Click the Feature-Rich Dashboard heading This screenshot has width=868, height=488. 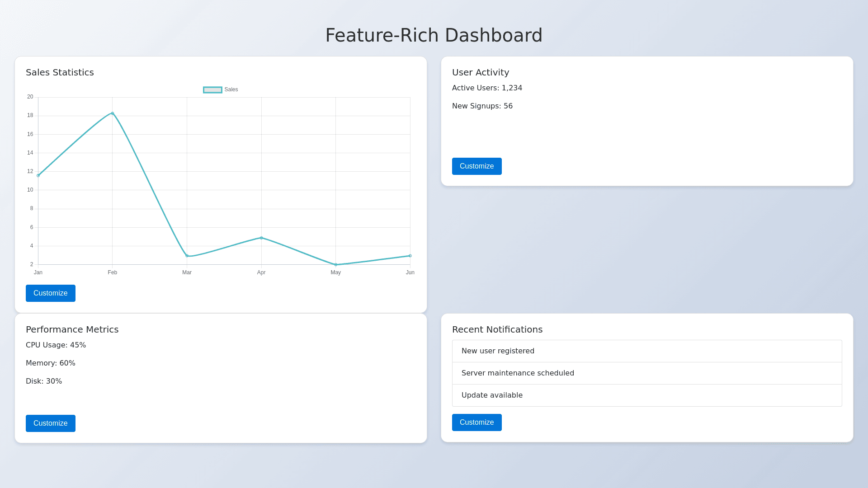point(434,35)
